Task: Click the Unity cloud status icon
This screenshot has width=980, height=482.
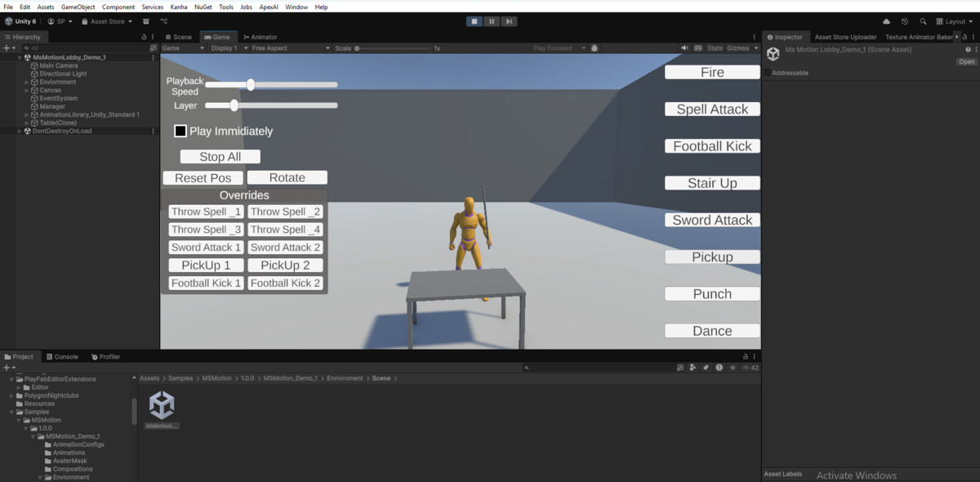Action: click(x=887, y=21)
